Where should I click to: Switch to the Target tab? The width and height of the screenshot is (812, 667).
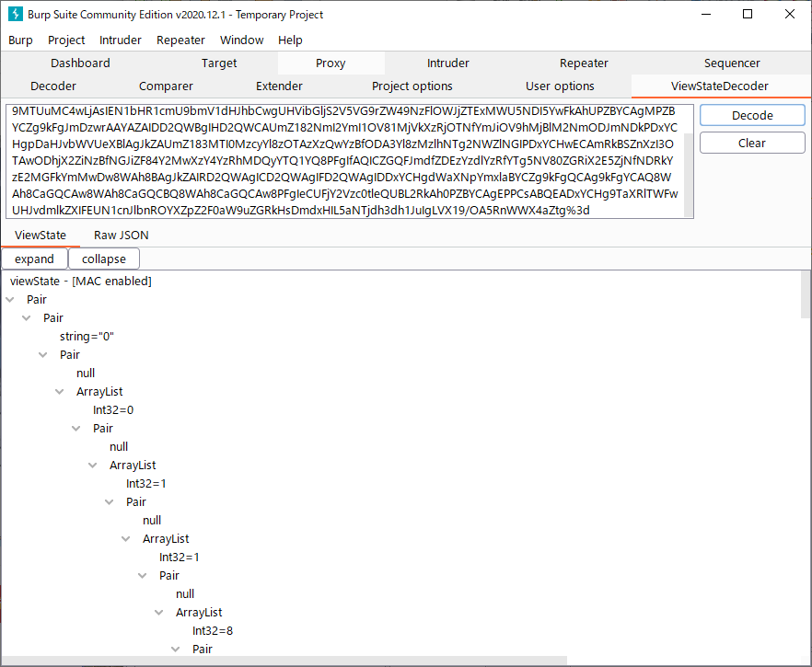click(x=219, y=63)
